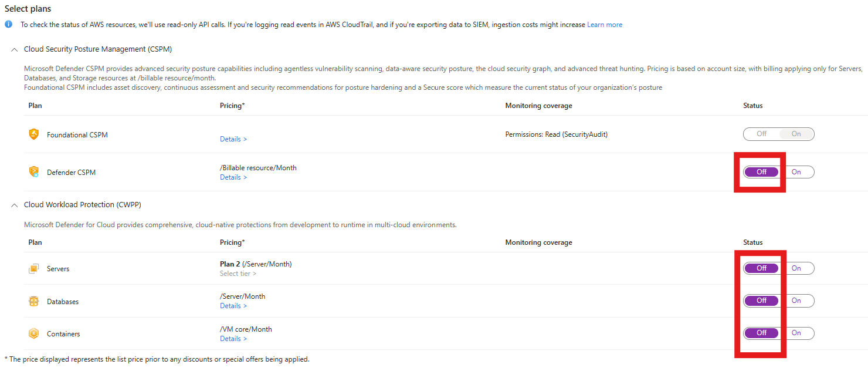This screenshot has width=868, height=371.
Task: Turn Defender CSPM status On
Action: 796,172
